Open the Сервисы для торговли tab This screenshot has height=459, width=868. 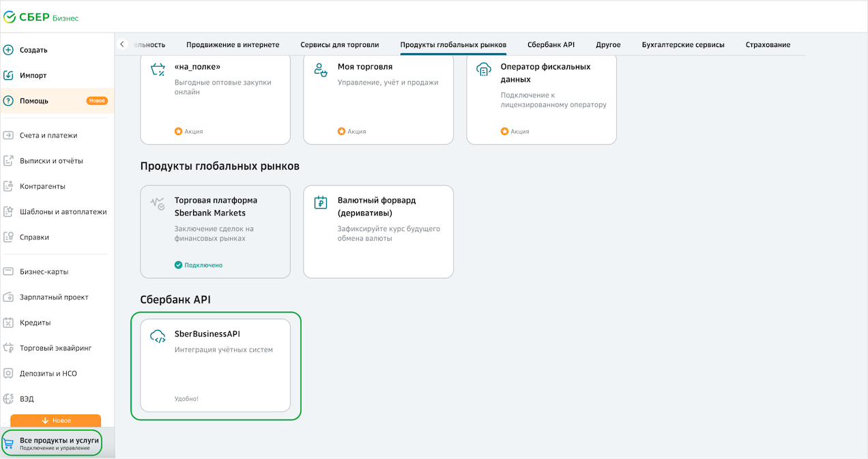click(x=340, y=45)
